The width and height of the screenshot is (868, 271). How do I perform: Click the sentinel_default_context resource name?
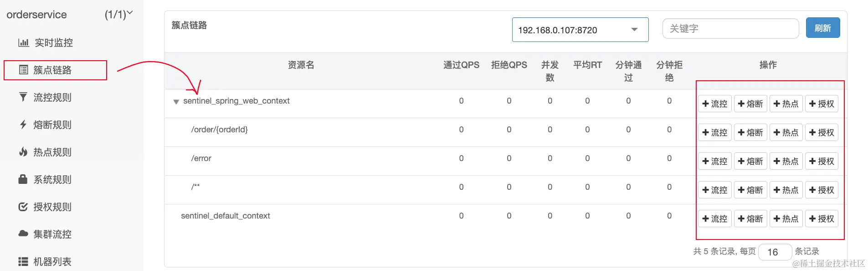226,216
